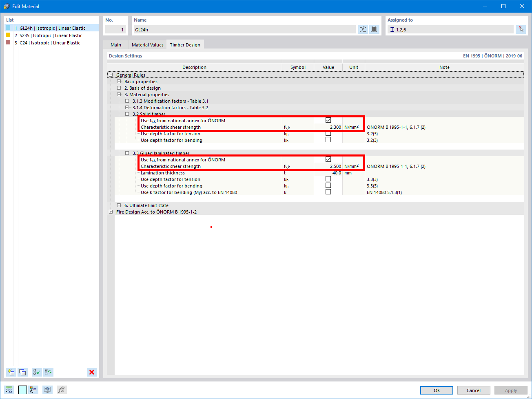Click the OK button

tap(437, 390)
